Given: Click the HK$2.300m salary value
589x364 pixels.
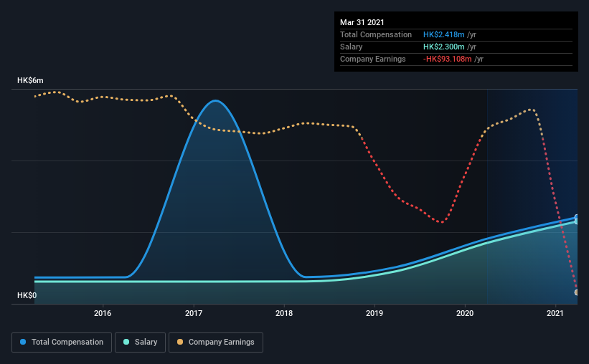Looking at the screenshot, I should coord(443,47).
